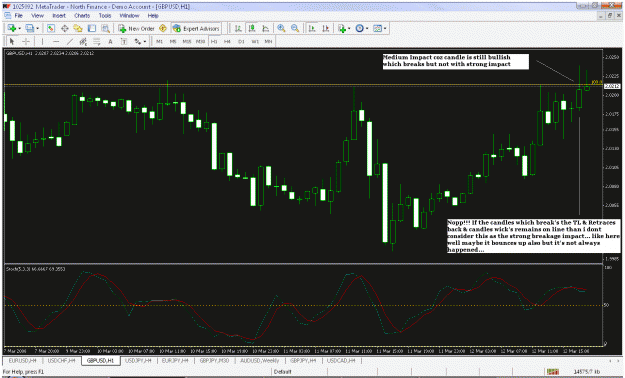Click the New Order button
The height and width of the screenshot is (378, 625).
click(x=137, y=28)
